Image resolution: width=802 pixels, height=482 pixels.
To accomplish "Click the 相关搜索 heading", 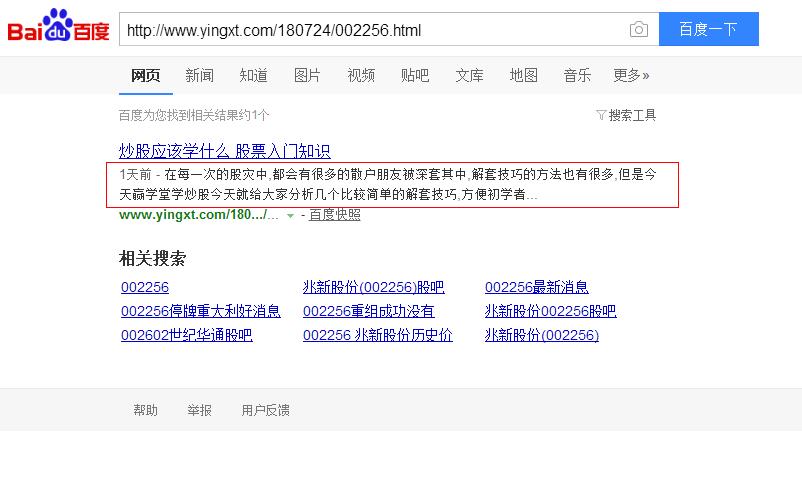I will pyautogui.click(x=152, y=258).
